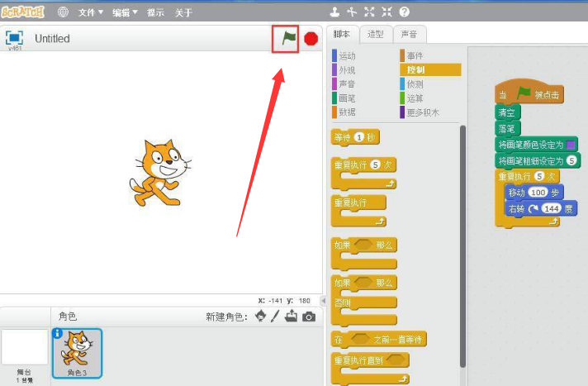Open sprite info via blue i icon
The image size is (588, 386).
[x=57, y=333]
